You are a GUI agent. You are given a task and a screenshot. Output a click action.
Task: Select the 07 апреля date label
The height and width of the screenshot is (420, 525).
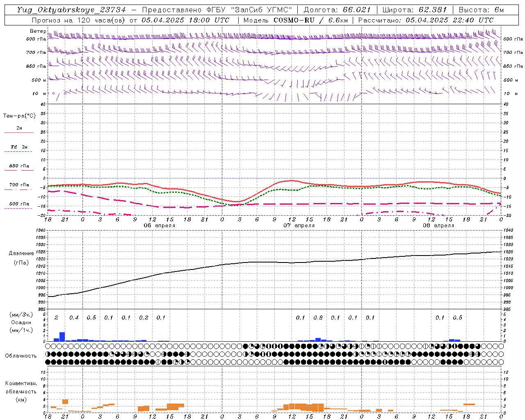299,226
